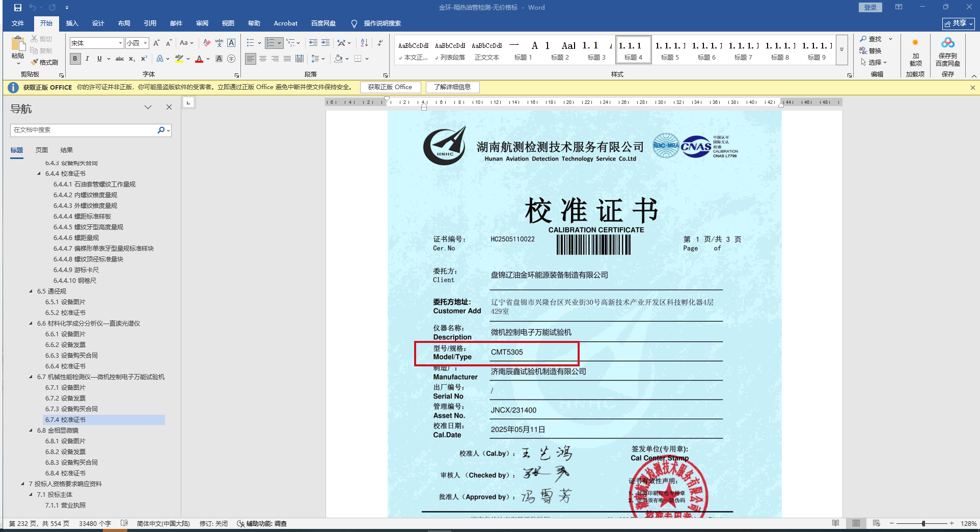Open the Change Case (Aa) dropdown
Viewport: 980px width, 532px height.
(186, 43)
